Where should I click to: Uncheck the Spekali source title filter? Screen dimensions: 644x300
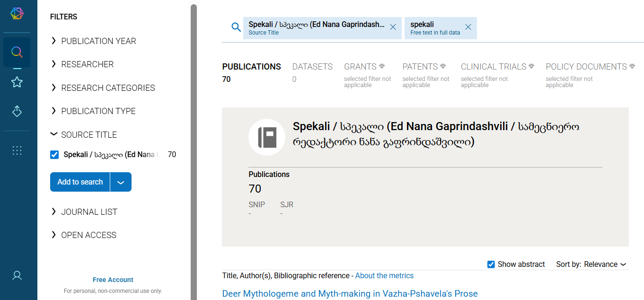[x=54, y=155]
